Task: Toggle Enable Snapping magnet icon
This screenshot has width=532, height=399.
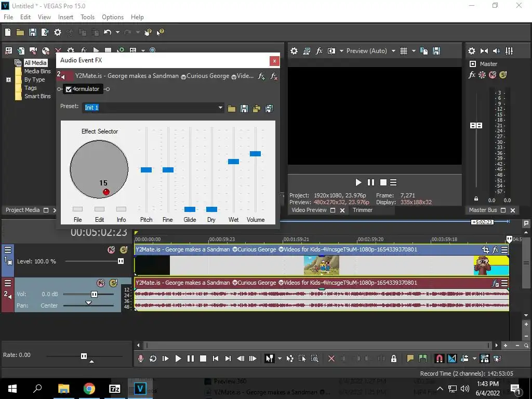Action: pos(439,358)
